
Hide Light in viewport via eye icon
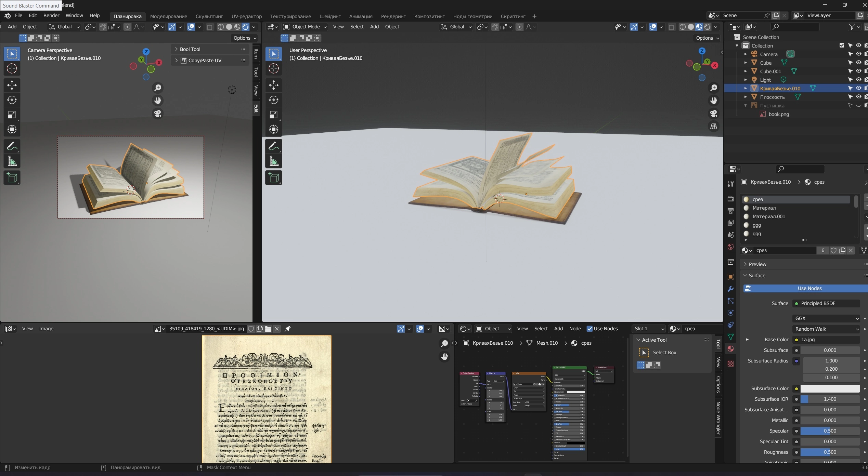pyautogui.click(x=858, y=80)
